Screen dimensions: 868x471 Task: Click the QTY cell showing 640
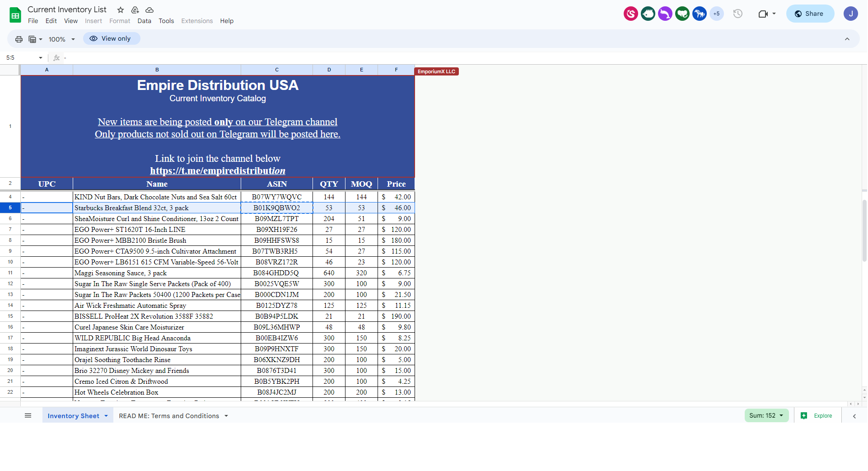(329, 273)
